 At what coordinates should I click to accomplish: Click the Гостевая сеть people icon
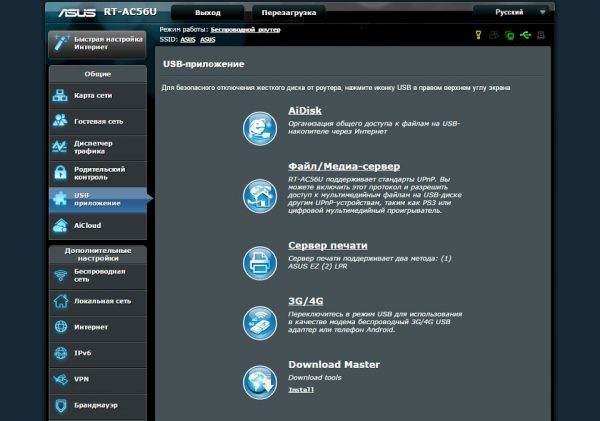(60, 121)
